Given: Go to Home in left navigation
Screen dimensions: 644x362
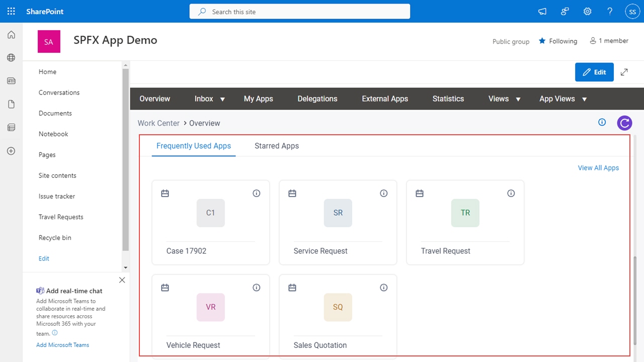Looking at the screenshot, I should tap(47, 72).
